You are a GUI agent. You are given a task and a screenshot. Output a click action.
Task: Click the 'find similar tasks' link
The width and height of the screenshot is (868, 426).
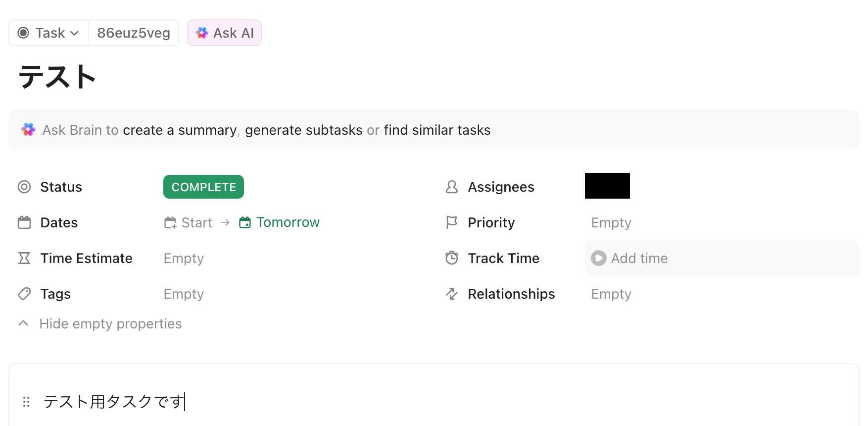pos(437,130)
